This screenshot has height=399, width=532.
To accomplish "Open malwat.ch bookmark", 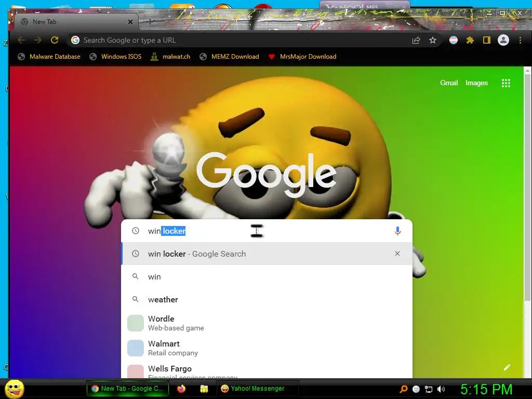I will pos(170,57).
